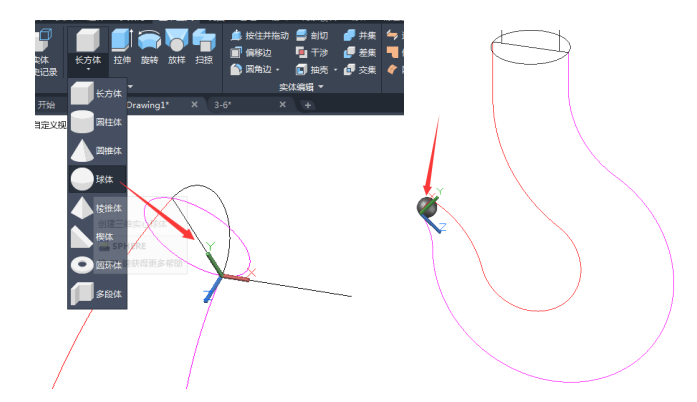Select the 旋转 (Revolve) tool
The image size is (697, 402).
(x=149, y=46)
